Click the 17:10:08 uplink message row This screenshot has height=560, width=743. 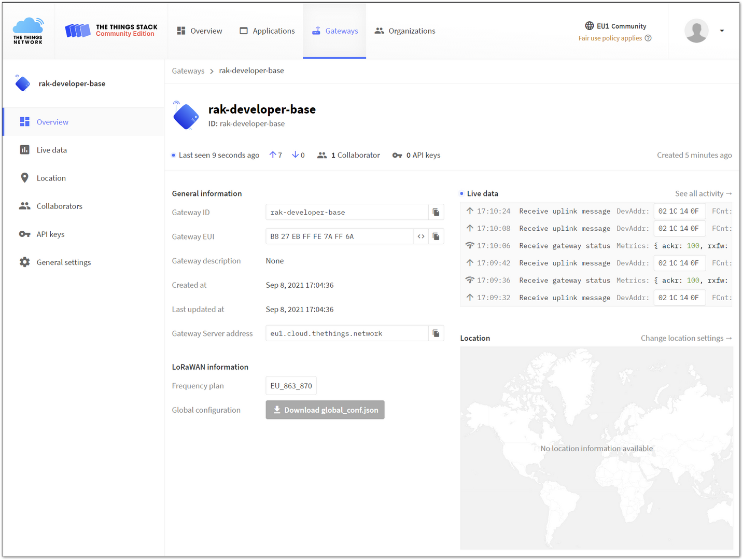[596, 228]
